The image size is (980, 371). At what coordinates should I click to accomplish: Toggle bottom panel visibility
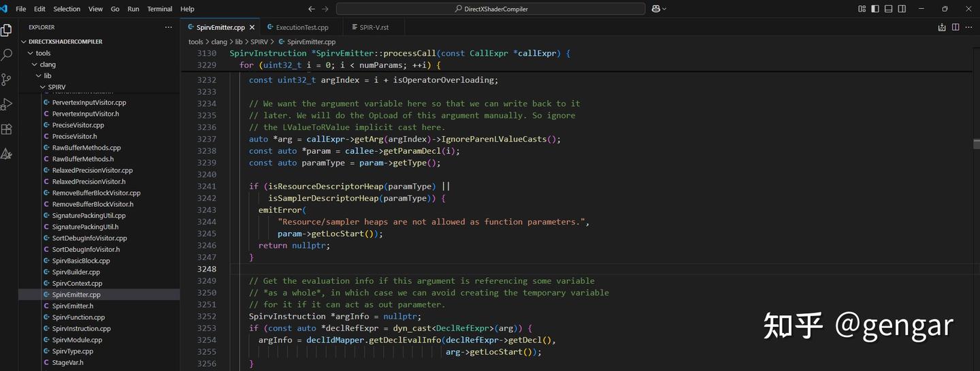click(889, 9)
